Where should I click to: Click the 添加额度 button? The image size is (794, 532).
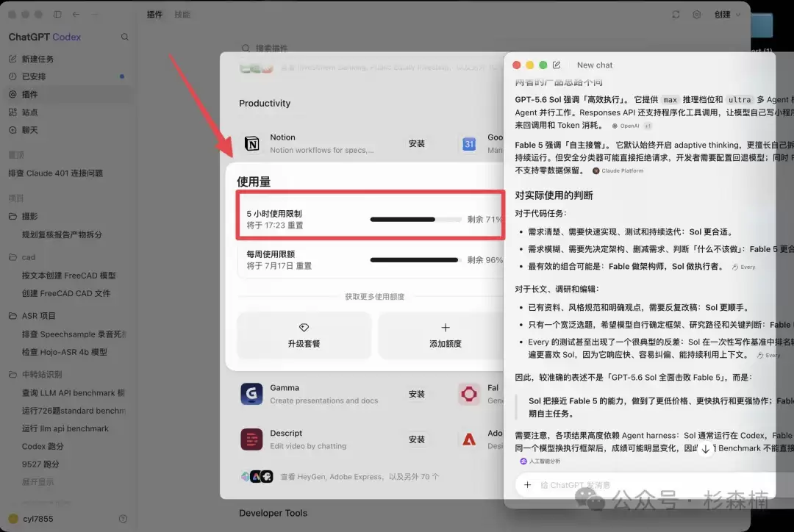tap(445, 335)
